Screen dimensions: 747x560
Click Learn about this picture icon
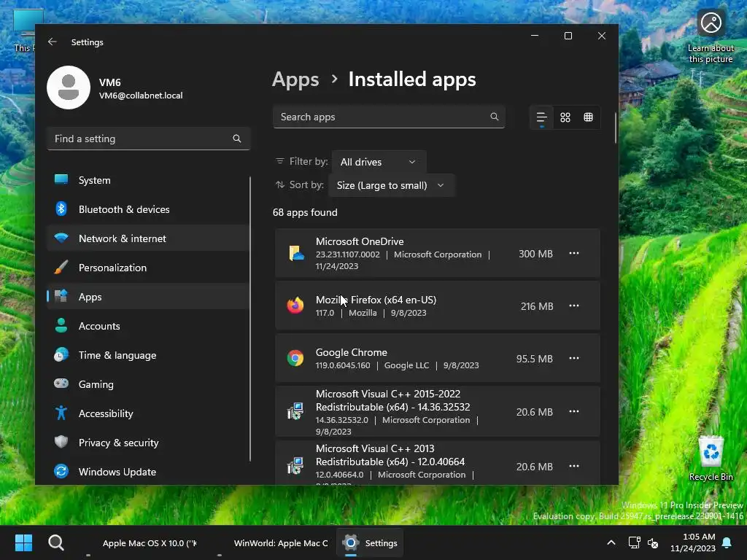click(711, 23)
